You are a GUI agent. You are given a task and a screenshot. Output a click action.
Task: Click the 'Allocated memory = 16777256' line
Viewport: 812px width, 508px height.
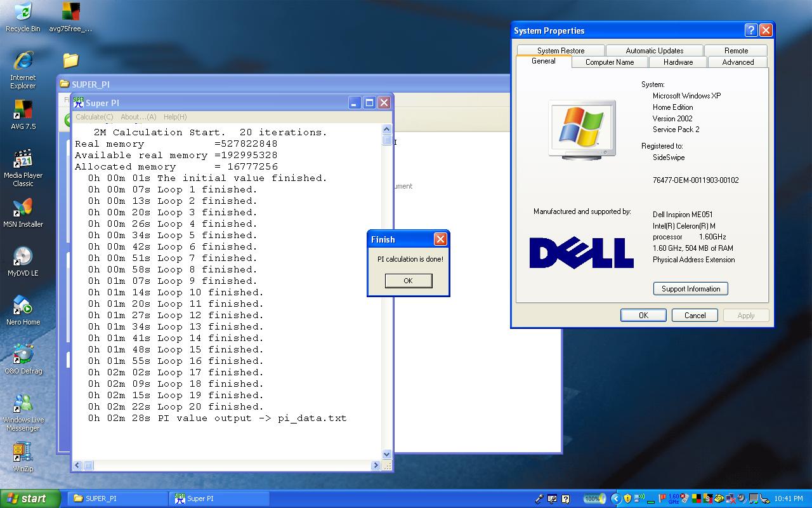176,167
